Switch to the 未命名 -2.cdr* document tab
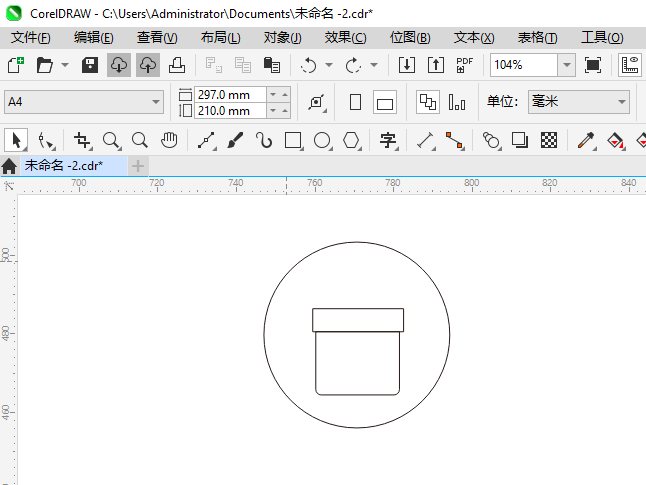 (x=74, y=166)
